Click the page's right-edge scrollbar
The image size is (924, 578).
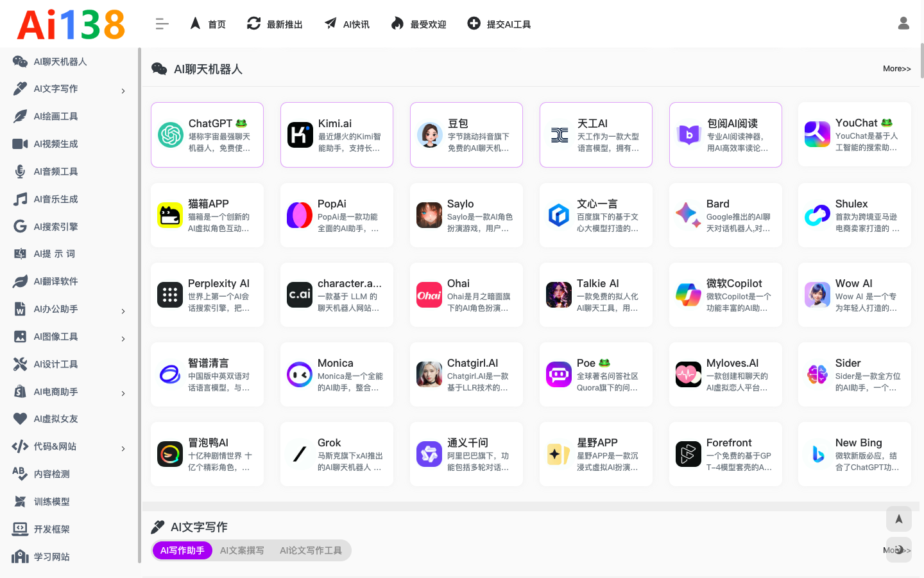(922, 61)
